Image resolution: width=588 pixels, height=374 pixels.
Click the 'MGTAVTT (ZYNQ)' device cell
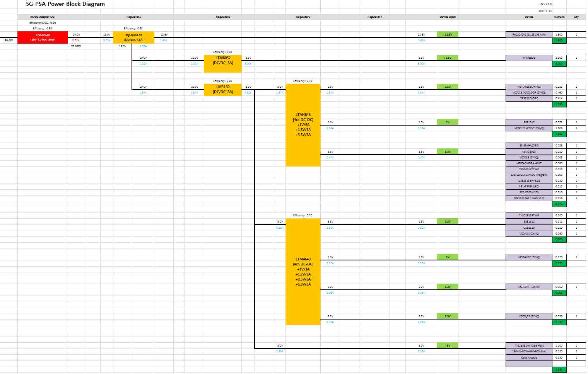(x=529, y=287)
